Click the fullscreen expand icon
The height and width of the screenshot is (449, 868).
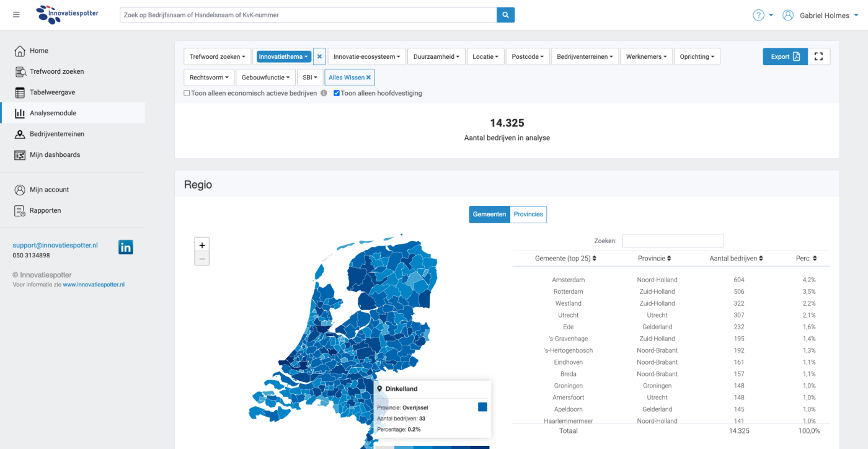coord(818,56)
